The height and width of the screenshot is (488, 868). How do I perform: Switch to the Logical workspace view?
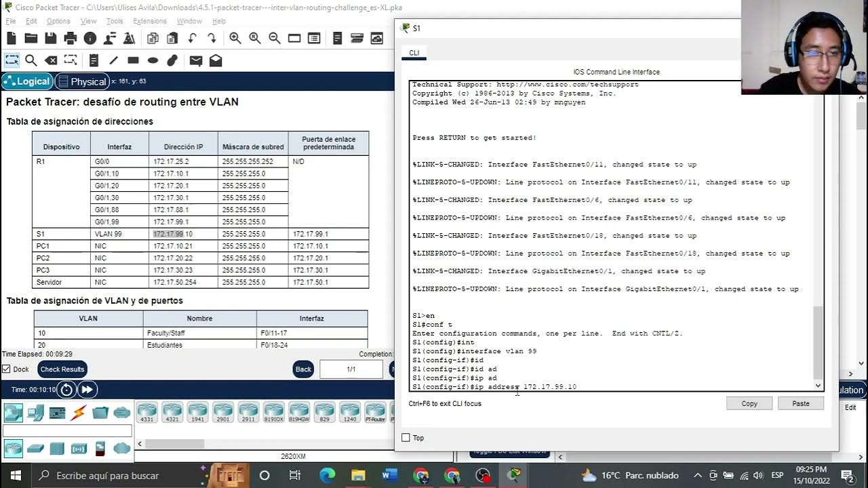[x=27, y=81]
